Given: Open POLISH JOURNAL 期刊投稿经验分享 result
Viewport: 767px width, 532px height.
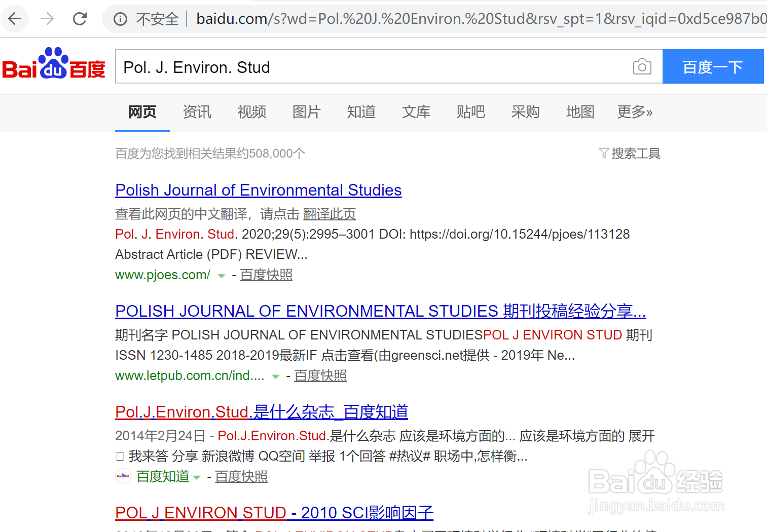Looking at the screenshot, I should (x=381, y=311).
